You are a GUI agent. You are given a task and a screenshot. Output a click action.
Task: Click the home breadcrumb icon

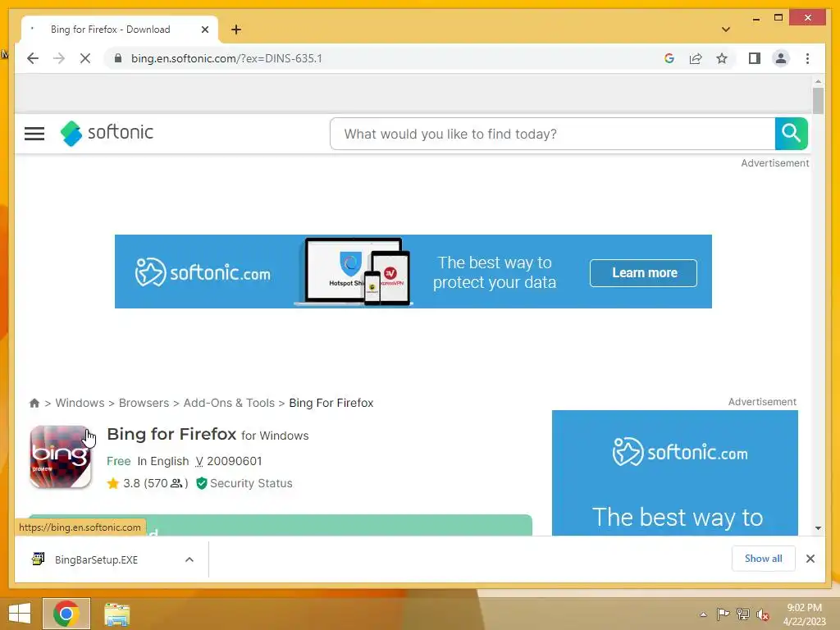(x=34, y=403)
